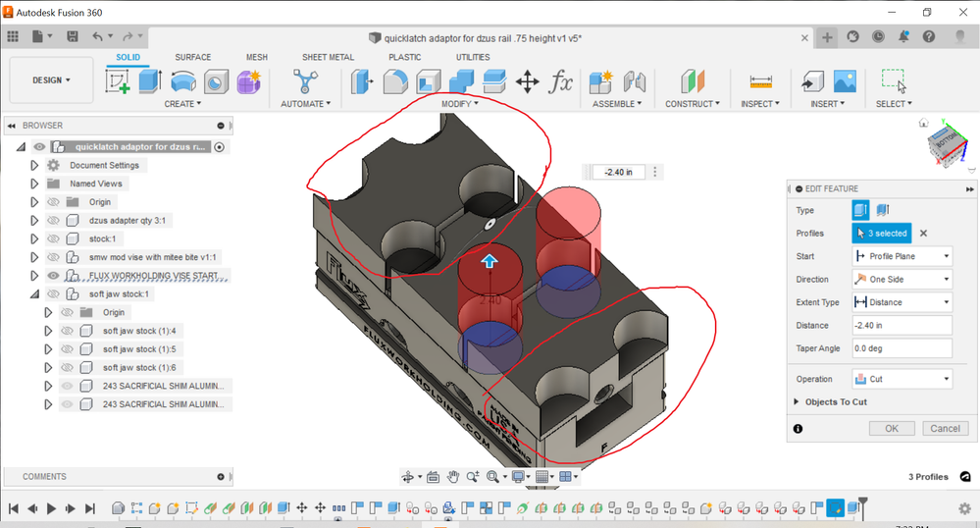The width and height of the screenshot is (980, 528).
Task: Click the highlighted extrude timeline feature
Action: (x=835, y=508)
